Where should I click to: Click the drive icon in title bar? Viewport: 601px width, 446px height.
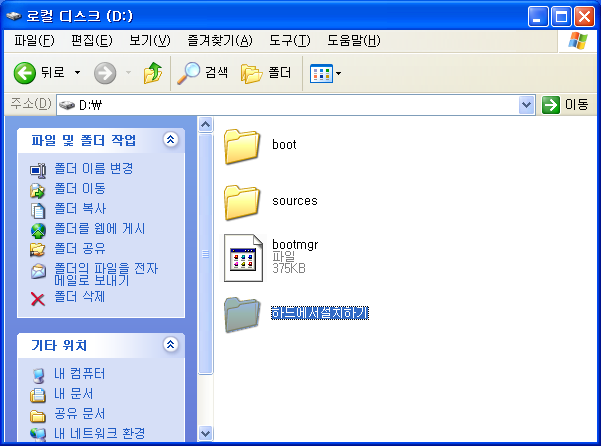(x=14, y=16)
